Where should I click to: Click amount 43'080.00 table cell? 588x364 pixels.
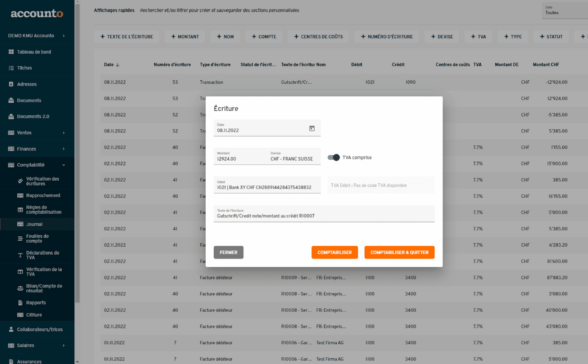click(x=557, y=327)
